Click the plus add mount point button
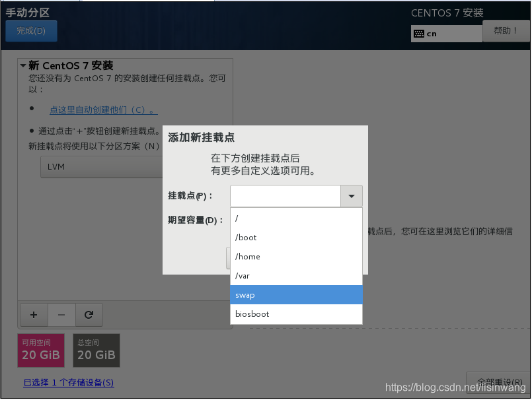Viewport: 532px width, 400px height. click(34, 315)
